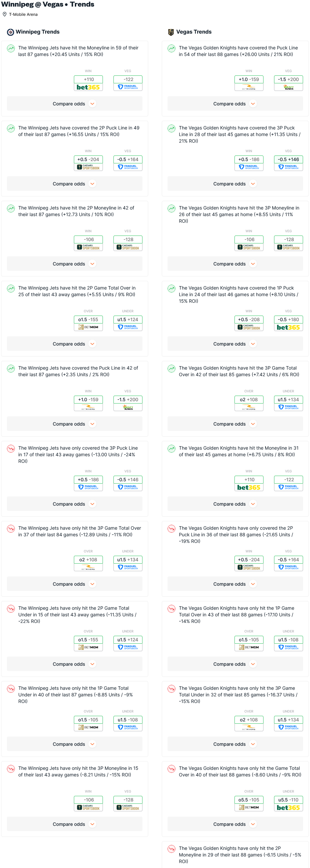Click the Winnipeg Jets logo icon

tap(11, 32)
